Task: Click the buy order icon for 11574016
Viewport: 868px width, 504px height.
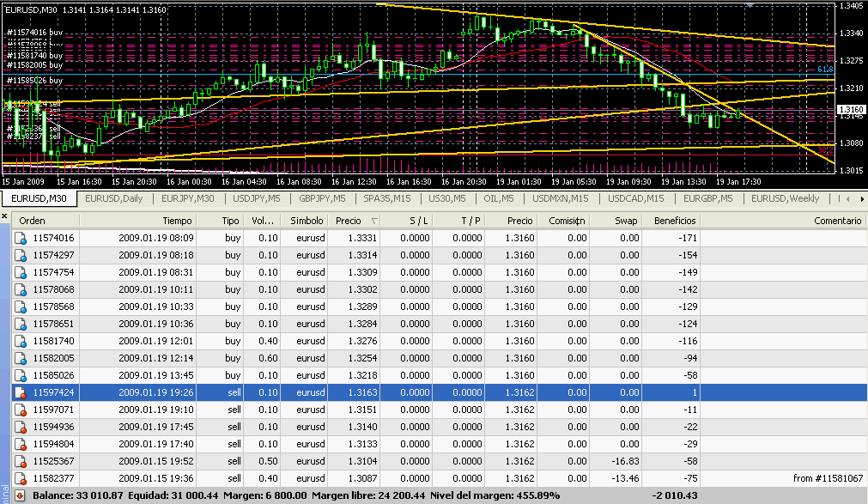Action: [20, 238]
